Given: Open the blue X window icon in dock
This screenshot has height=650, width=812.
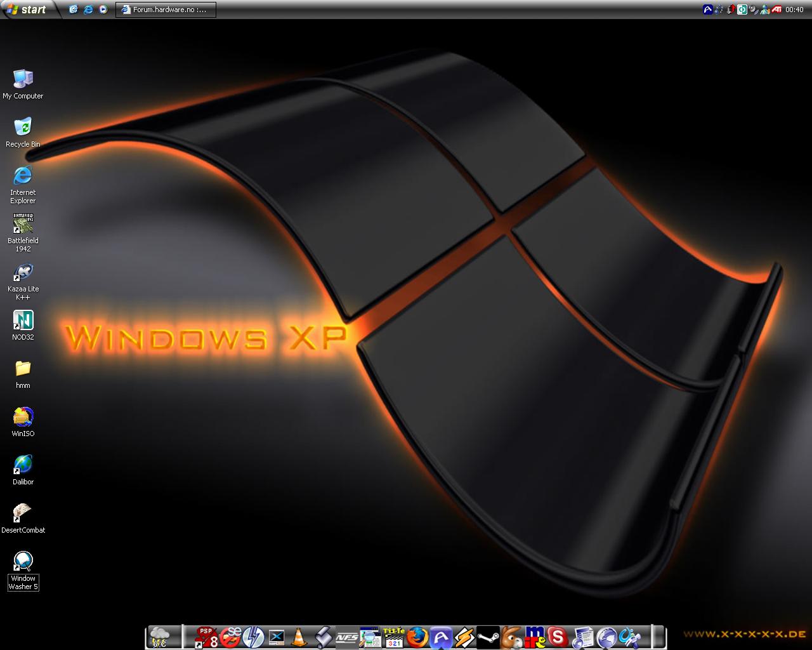Looking at the screenshot, I should [x=277, y=637].
